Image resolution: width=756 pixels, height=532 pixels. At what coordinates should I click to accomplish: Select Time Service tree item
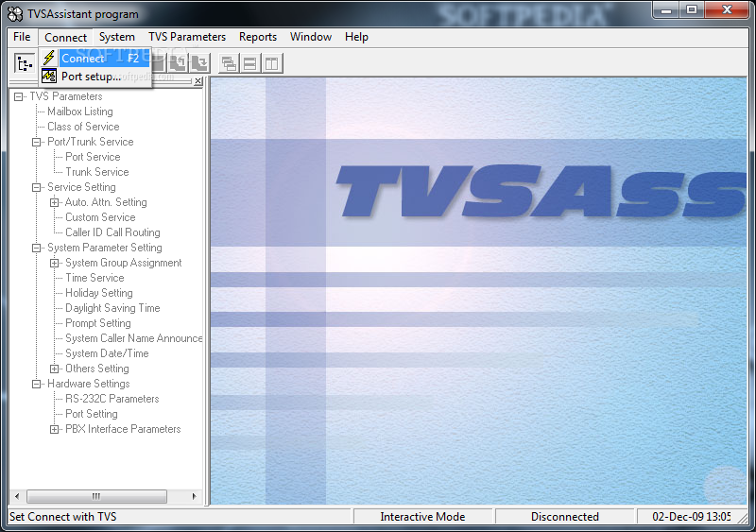95,277
